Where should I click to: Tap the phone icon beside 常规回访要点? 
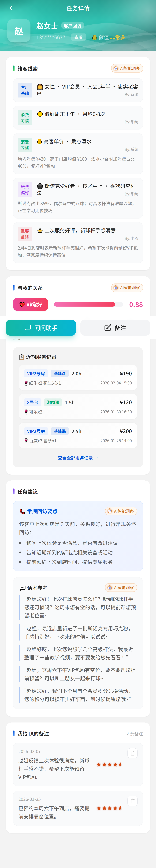[x=22, y=511]
